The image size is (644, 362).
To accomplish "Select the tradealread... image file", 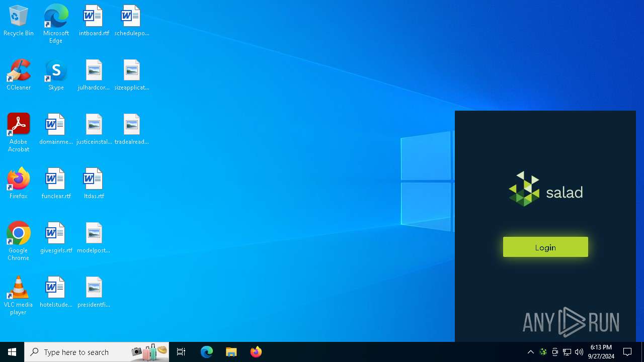I will click(131, 130).
